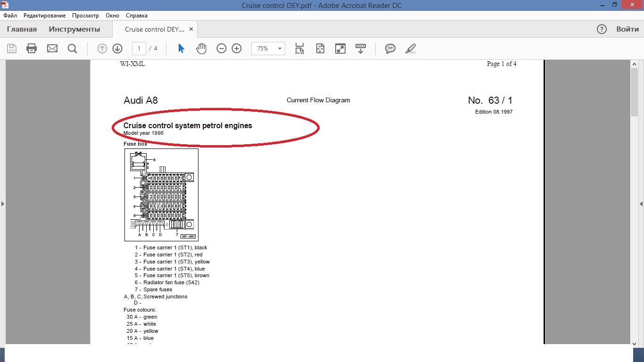Viewport: 644px width, 362px height.
Task: Click 'Fuse carrier 1 (ST2), red' line
Action: tap(168, 255)
